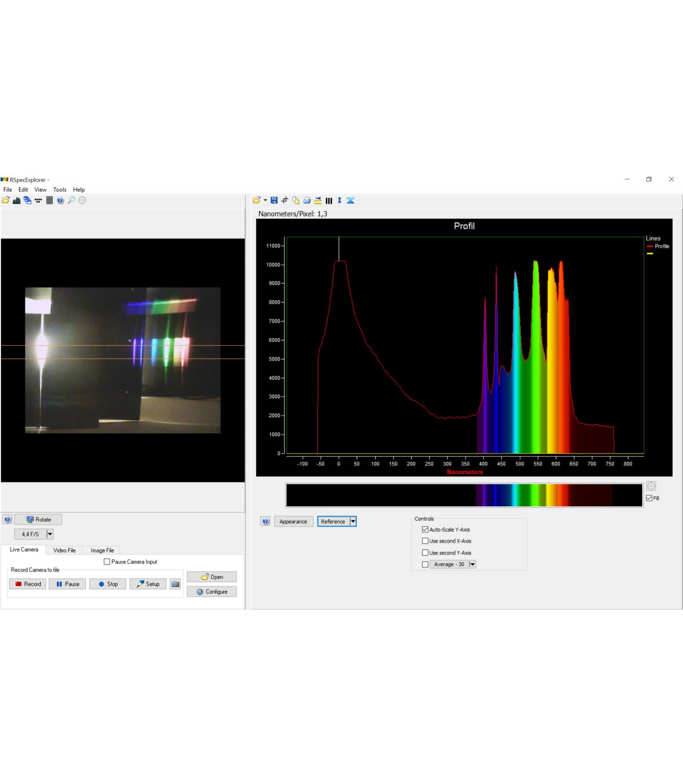Open the Tools menu
This screenshot has width=683, height=784.
[x=60, y=190]
